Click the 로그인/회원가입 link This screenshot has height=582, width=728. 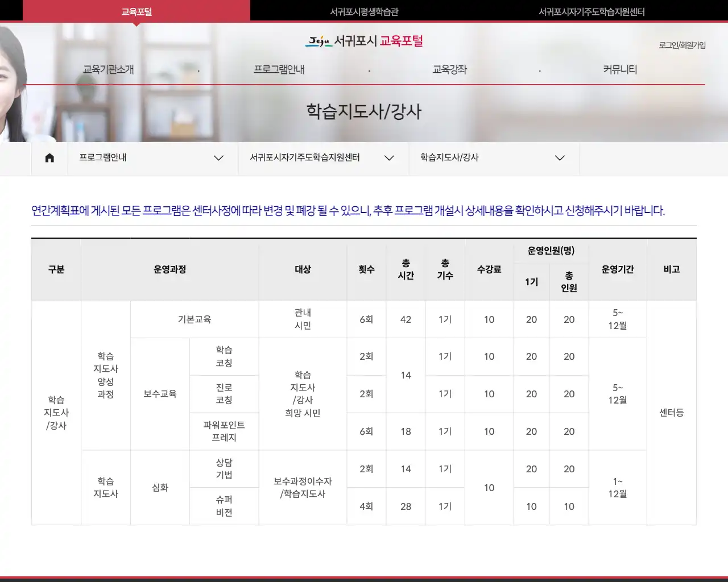(x=683, y=45)
